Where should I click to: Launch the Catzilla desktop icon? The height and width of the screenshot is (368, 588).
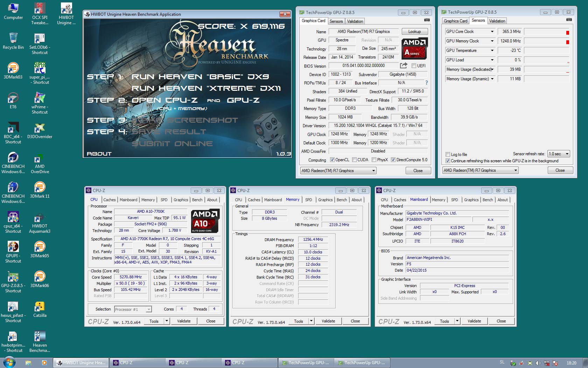(x=40, y=309)
